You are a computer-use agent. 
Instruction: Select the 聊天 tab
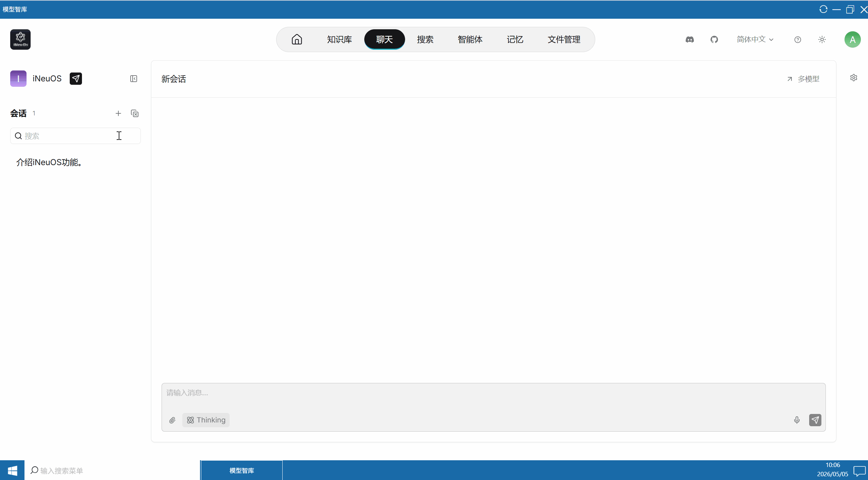pos(384,39)
